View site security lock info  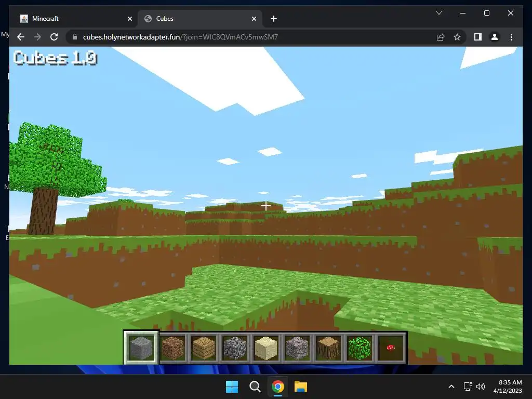75,37
